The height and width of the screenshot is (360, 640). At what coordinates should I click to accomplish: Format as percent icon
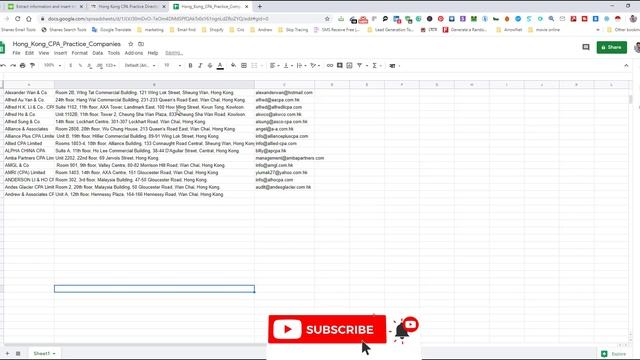[x=80, y=66]
